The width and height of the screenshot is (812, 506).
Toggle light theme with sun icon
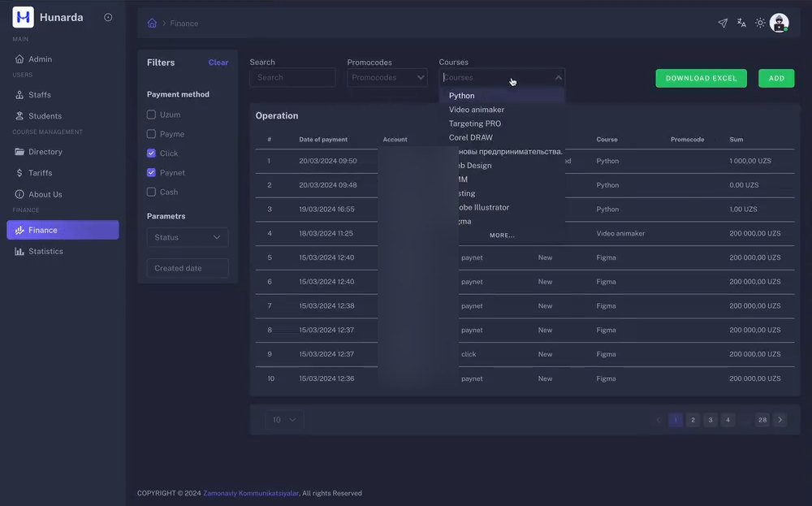(760, 23)
